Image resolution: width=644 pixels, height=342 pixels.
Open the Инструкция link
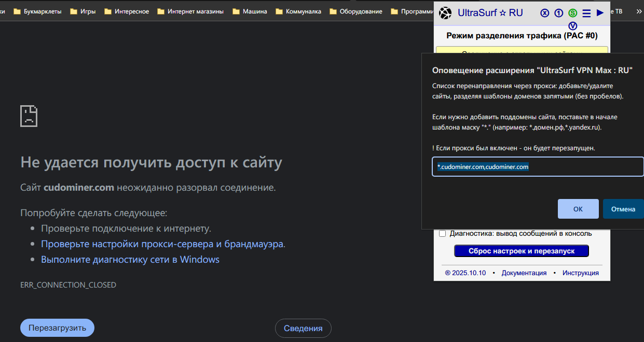click(x=581, y=273)
